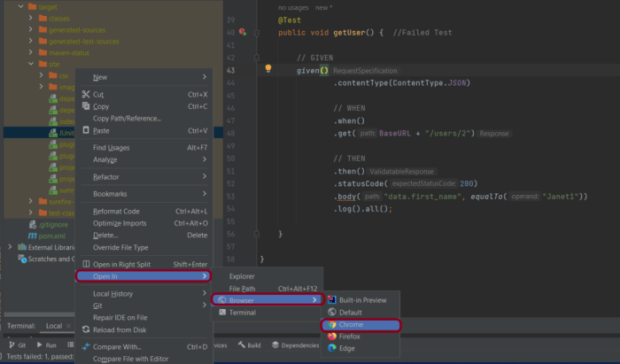Select Cut from context menu
620x364 pixels.
pos(144,95)
